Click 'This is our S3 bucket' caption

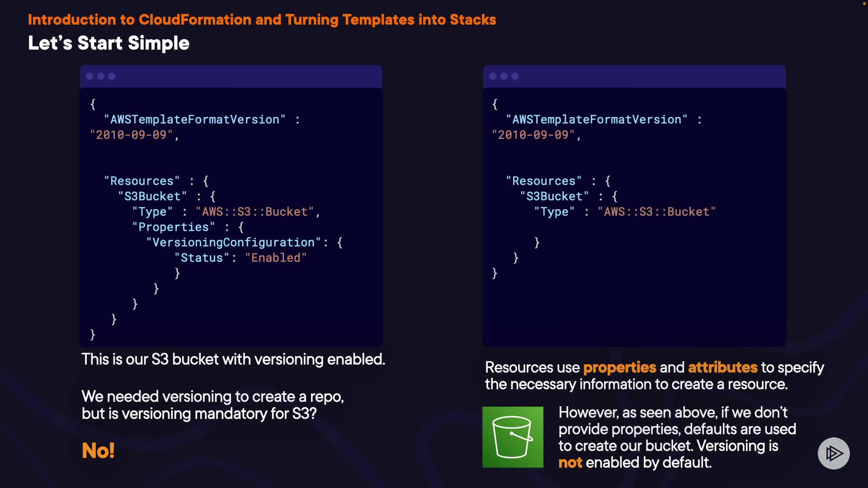233,359
